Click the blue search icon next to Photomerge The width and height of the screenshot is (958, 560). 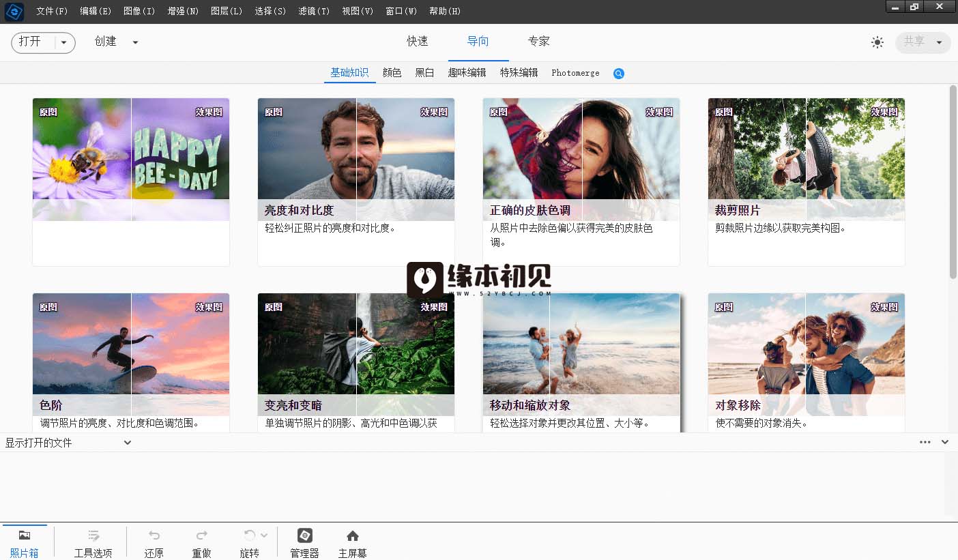[x=619, y=74]
